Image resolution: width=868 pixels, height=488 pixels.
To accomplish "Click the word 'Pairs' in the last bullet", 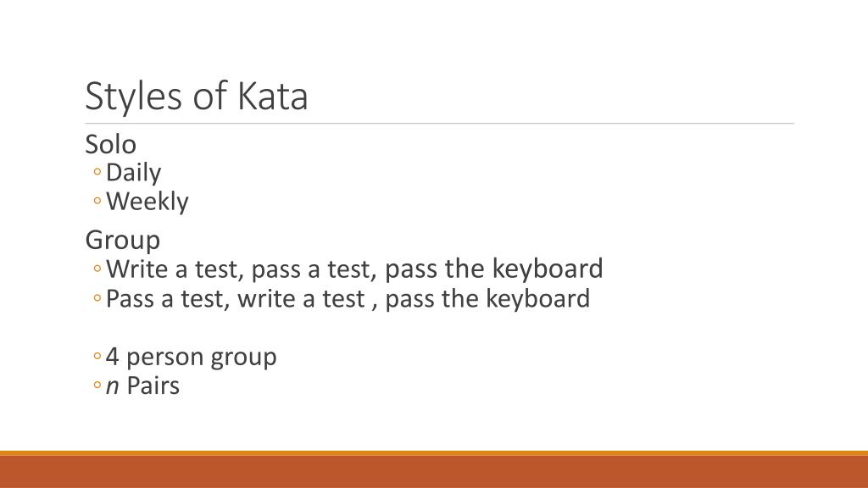I will point(153,385).
